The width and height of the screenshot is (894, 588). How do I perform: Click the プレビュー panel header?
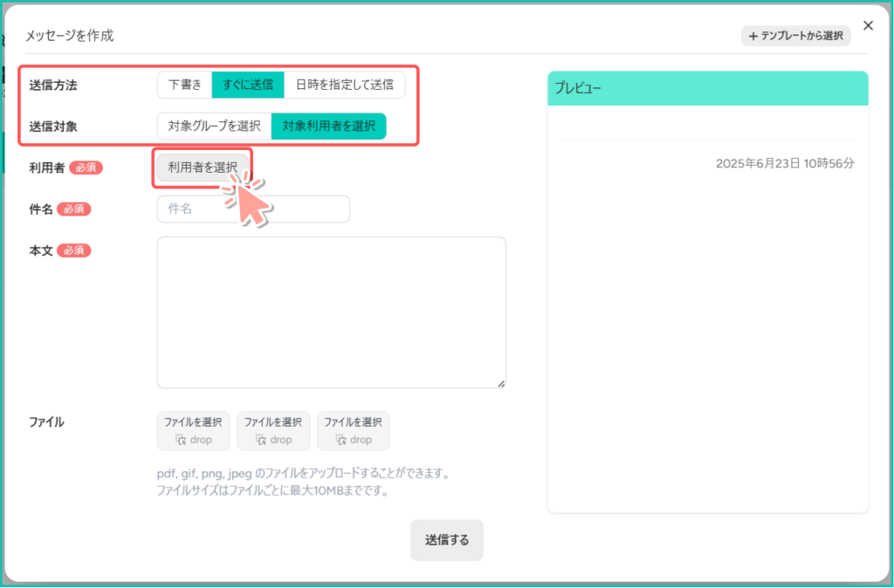coord(707,88)
